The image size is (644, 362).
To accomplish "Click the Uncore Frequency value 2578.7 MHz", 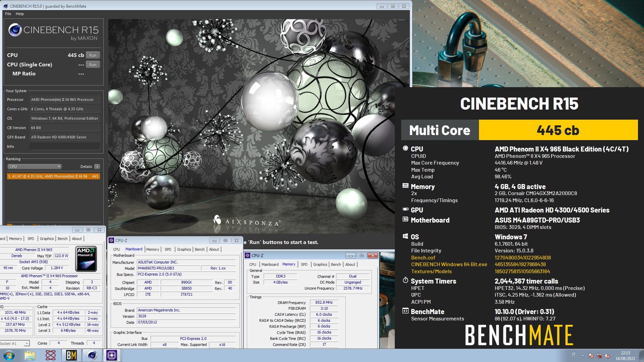I will [353, 288].
